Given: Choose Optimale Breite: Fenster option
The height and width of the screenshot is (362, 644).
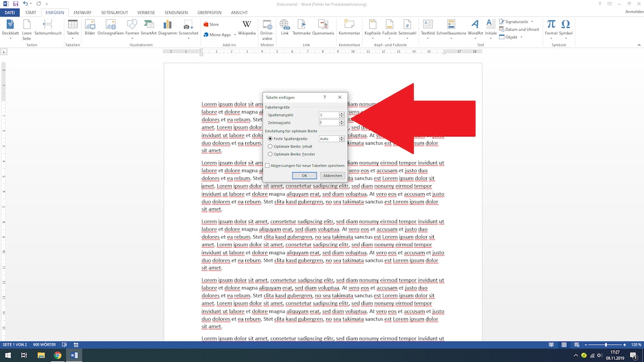Looking at the screenshot, I should tap(270, 154).
